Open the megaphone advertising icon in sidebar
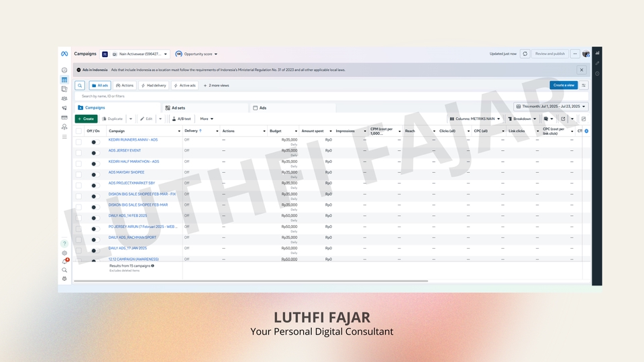The height and width of the screenshot is (362, 644). (x=64, y=108)
